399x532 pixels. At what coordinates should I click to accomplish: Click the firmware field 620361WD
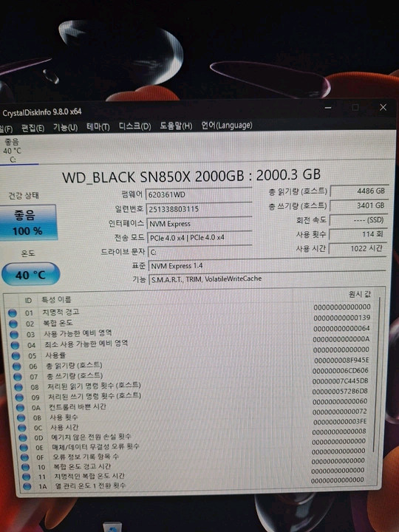coord(199,194)
